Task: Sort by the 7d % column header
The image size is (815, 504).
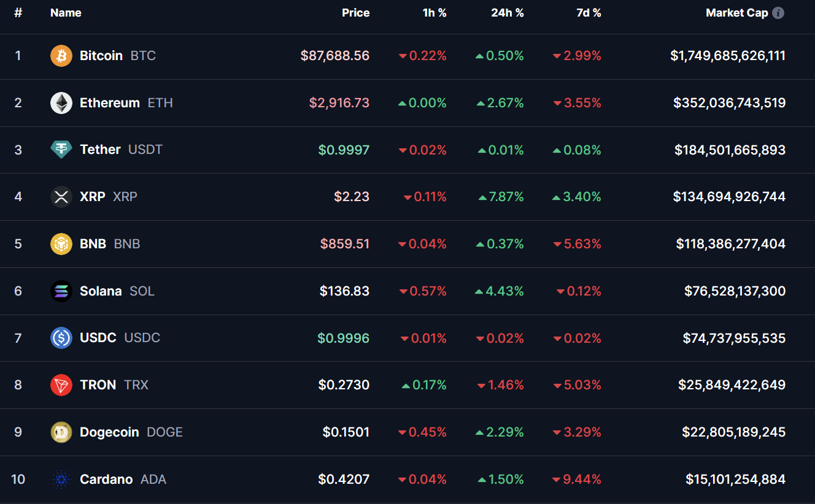Action: pos(588,13)
